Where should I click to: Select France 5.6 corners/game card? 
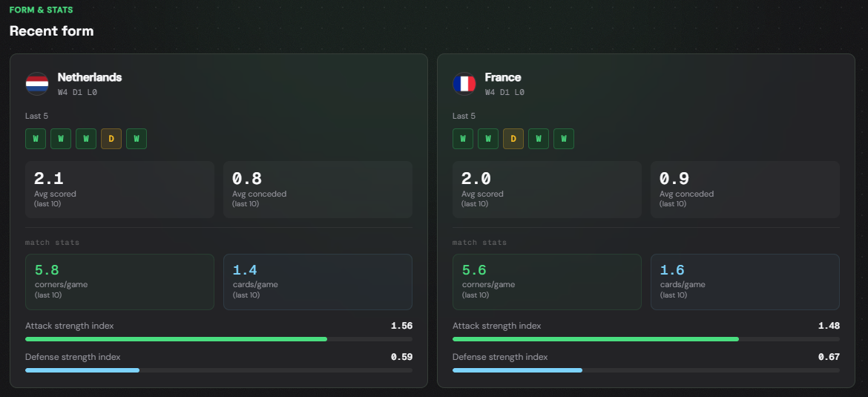547,282
